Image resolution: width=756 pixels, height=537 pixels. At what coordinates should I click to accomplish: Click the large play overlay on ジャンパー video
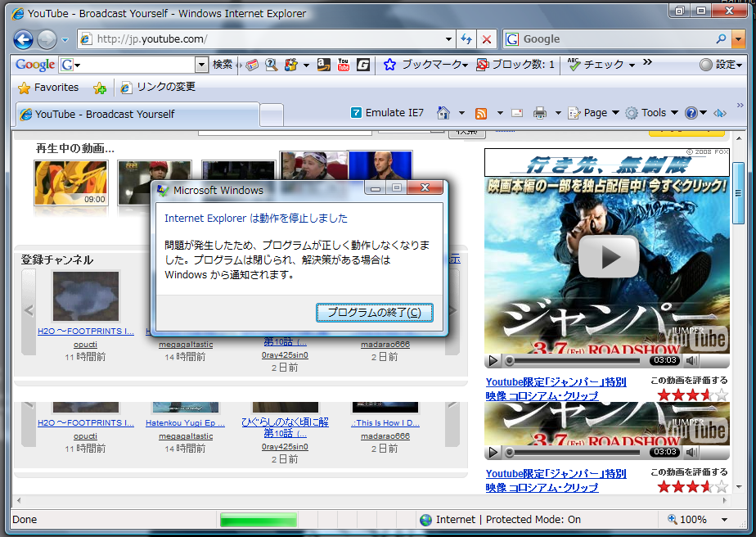click(x=609, y=257)
